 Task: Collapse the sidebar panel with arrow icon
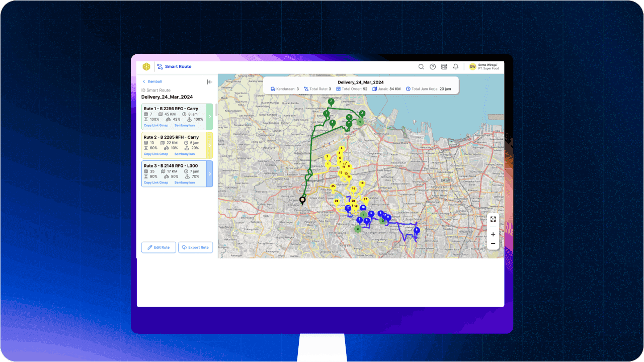[210, 82]
